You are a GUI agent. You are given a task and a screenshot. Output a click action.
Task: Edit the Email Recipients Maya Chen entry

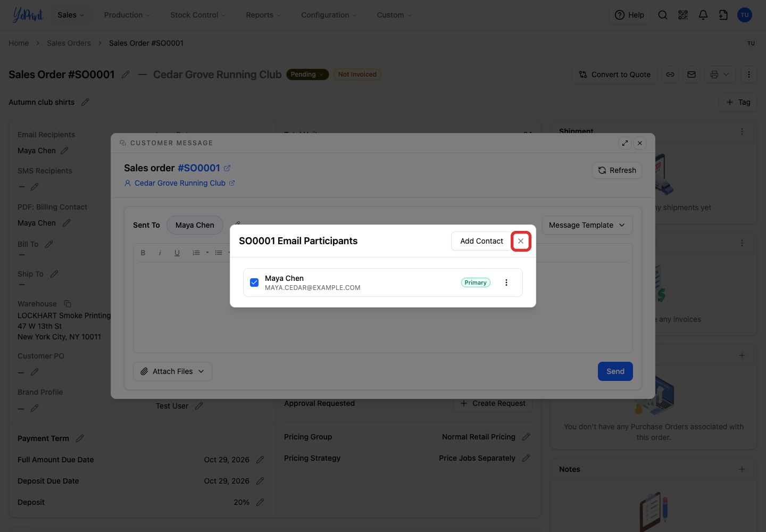click(x=64, y=151)
